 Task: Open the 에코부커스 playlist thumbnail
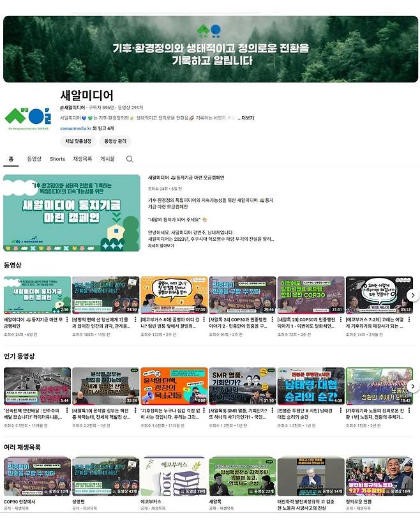pyautogui.click(x=174, y=477)
